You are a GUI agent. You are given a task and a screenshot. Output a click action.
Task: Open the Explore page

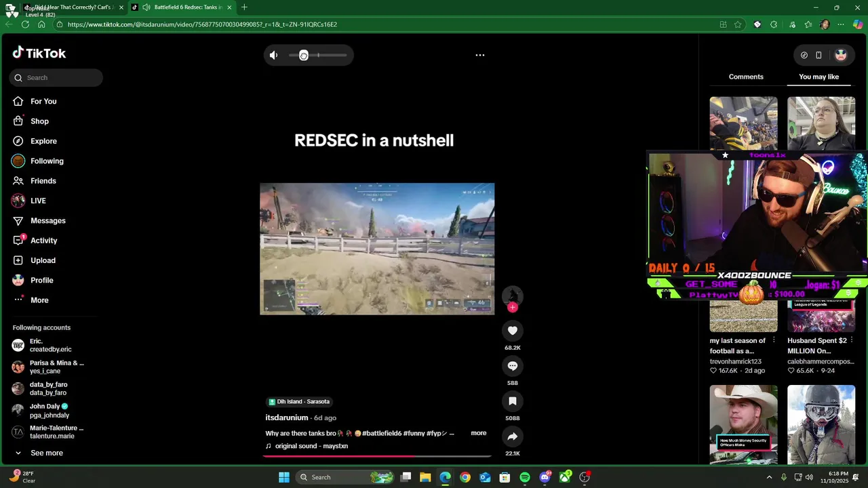pos(43,141)
